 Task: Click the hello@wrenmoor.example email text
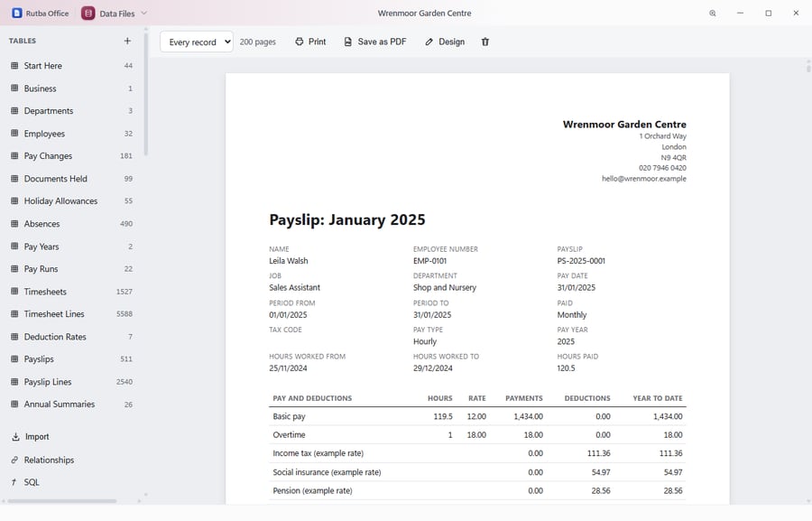(643, 179)
